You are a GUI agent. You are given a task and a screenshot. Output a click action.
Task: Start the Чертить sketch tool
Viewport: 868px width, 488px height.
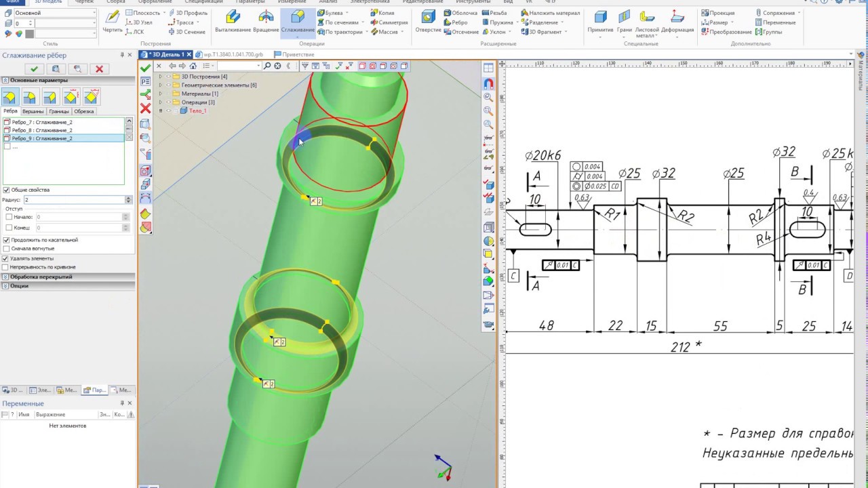pos(113,21)
